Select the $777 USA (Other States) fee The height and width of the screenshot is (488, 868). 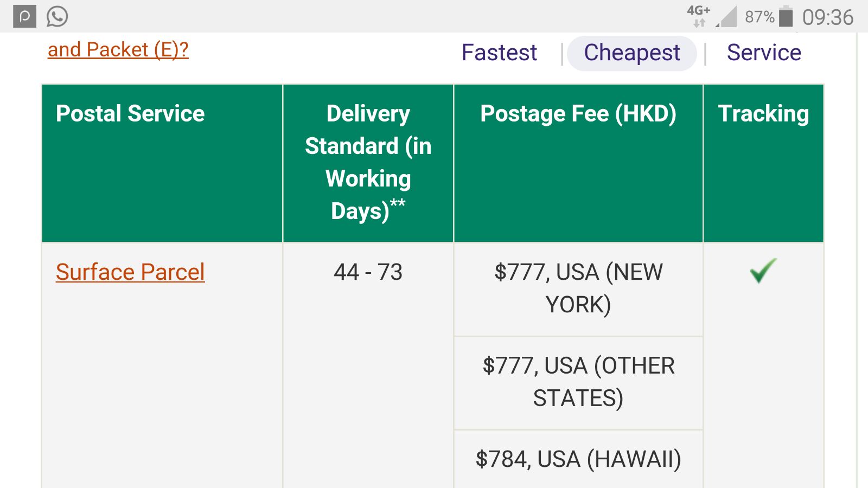coord(578,382)
